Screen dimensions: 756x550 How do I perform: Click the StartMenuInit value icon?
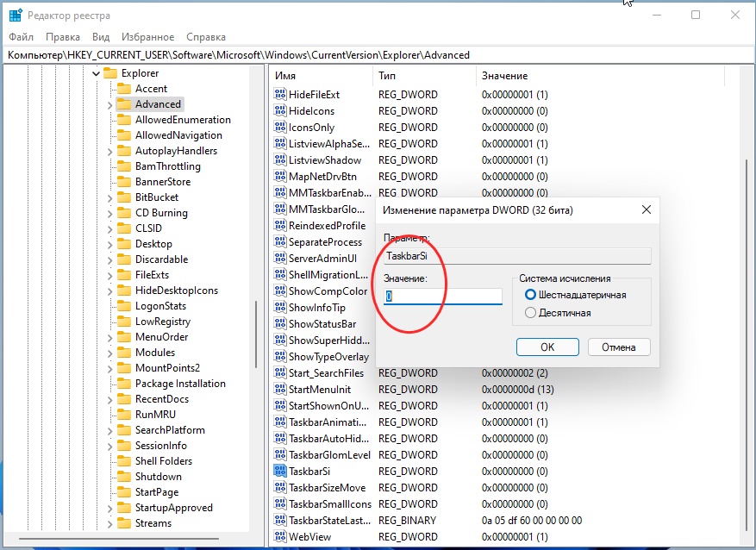[x=279, y=389]
